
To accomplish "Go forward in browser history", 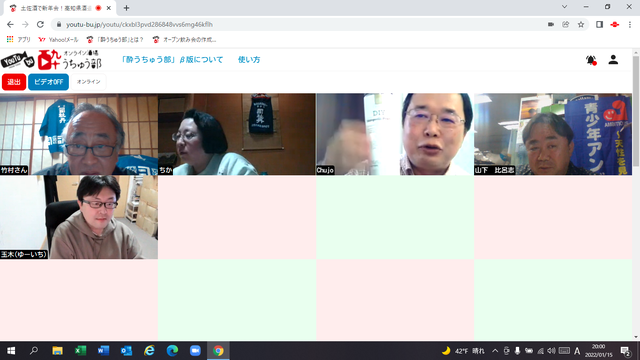I will coord(25,24).
